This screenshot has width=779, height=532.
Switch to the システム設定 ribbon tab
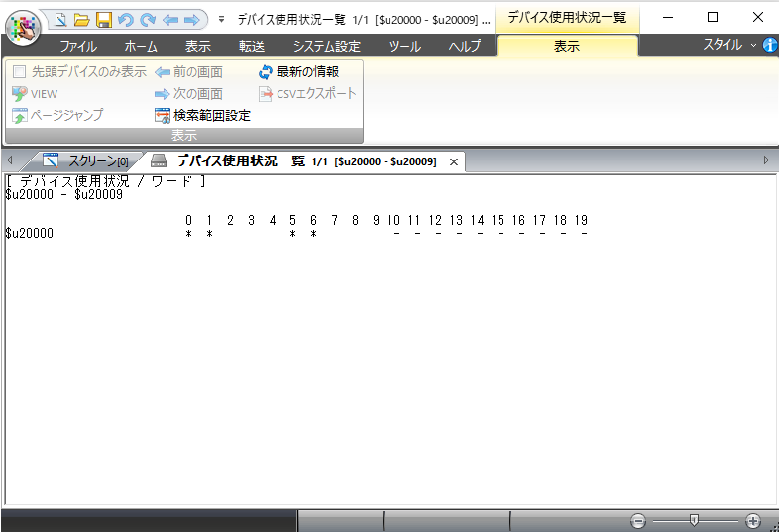tap(326, 47)
